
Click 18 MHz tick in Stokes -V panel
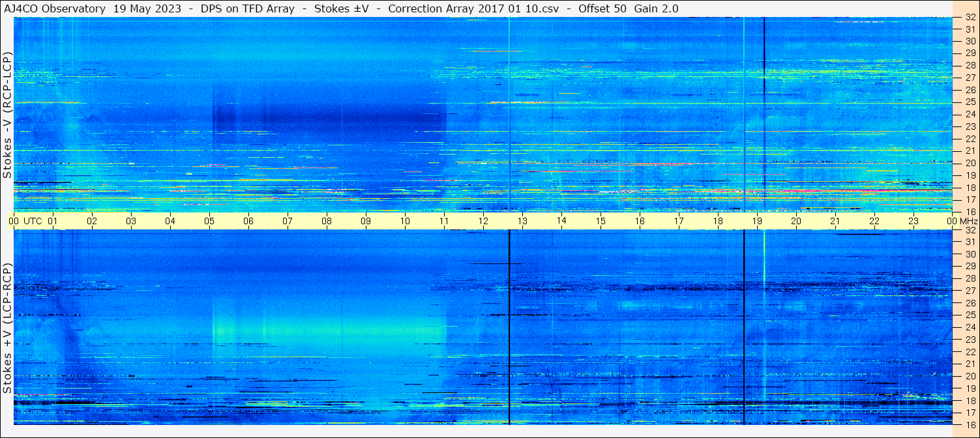click(x=970, y=188)
